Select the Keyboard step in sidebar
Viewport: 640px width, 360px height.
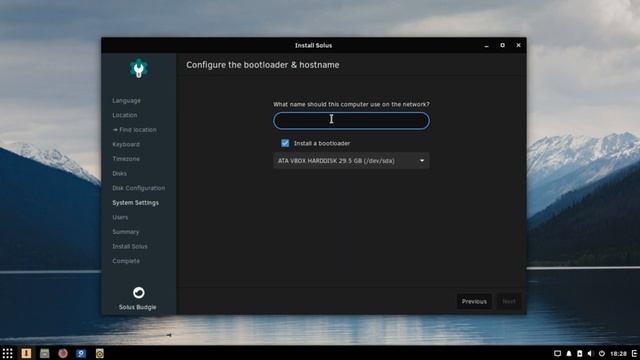click(126, 144)
